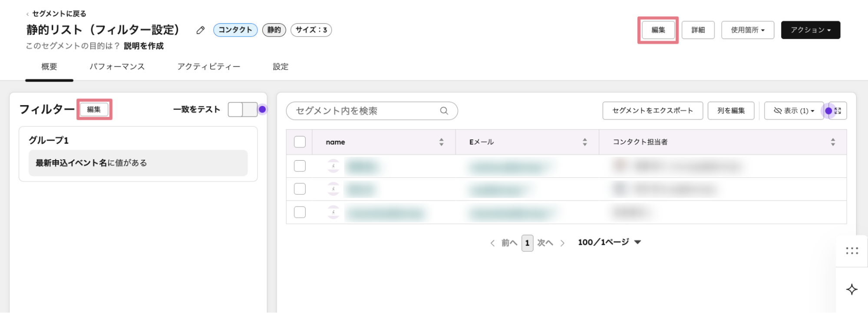Select the first contact row checkbox
The height and width of the screenshot is (313, 868).
(300, 166)
